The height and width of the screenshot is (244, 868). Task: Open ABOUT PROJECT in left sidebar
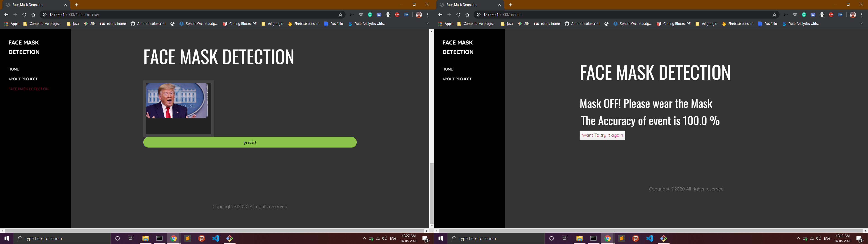(23, 79)
